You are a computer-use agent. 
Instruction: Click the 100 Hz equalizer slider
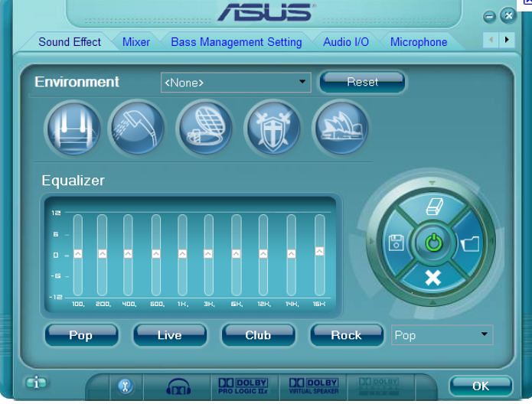pyautogui.click(x=78, y=254)
